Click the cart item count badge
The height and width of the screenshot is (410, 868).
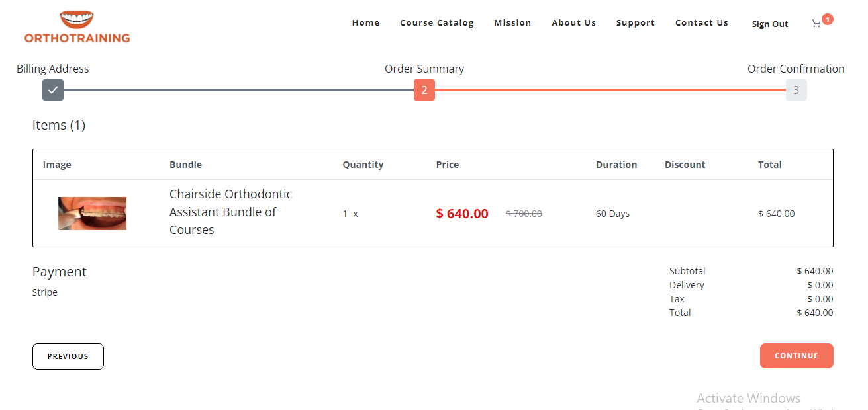(827, 19)
